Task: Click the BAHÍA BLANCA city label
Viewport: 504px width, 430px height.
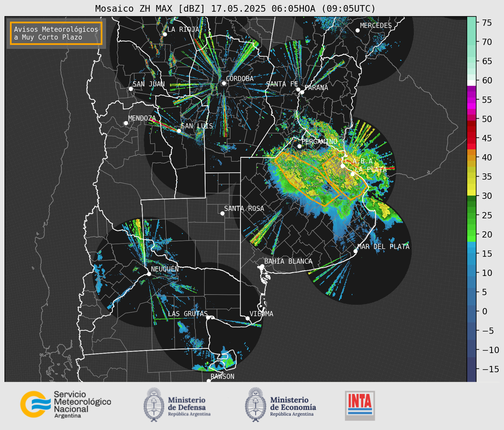Action: pyautogui.click(x=288, y=261)
